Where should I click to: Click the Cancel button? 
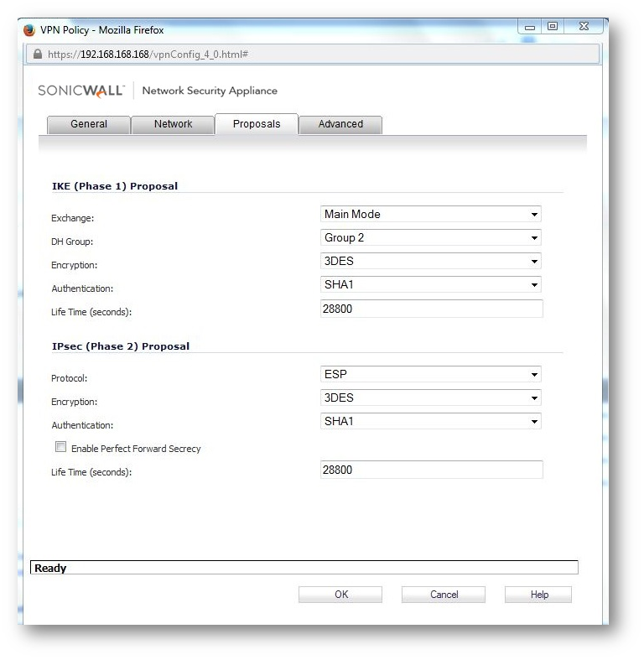(444, 595)
